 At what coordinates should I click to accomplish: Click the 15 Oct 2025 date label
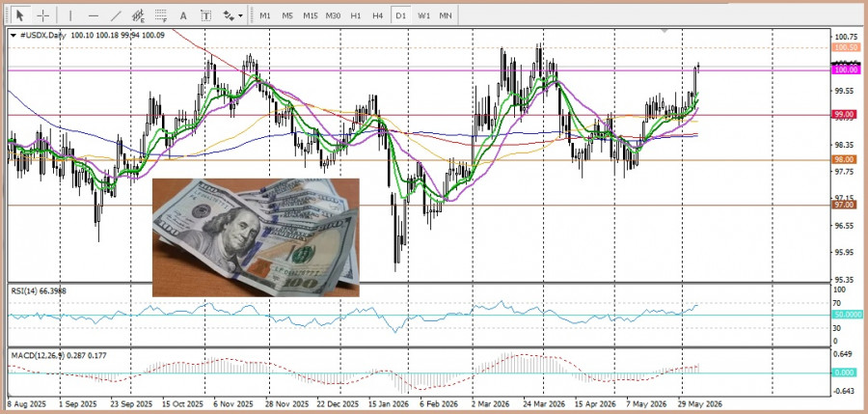click(x=184, y=403)
